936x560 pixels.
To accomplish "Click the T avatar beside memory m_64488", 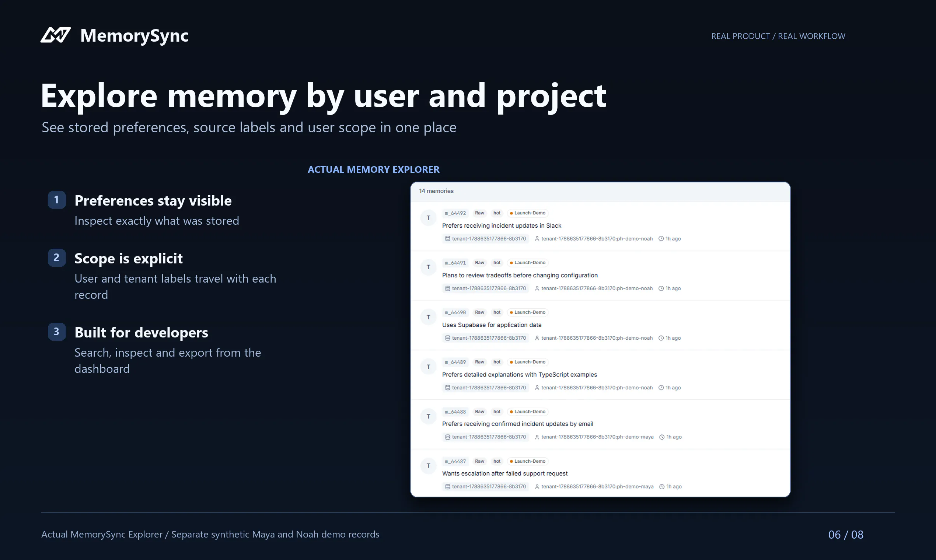I will click(x=428, y=416).
